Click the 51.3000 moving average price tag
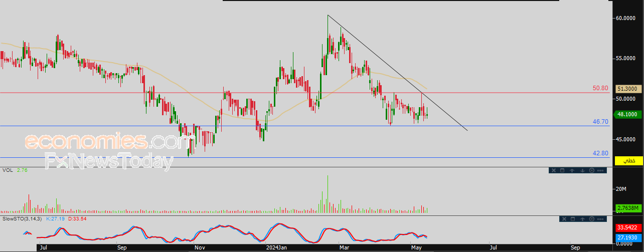 click(628, 88)
